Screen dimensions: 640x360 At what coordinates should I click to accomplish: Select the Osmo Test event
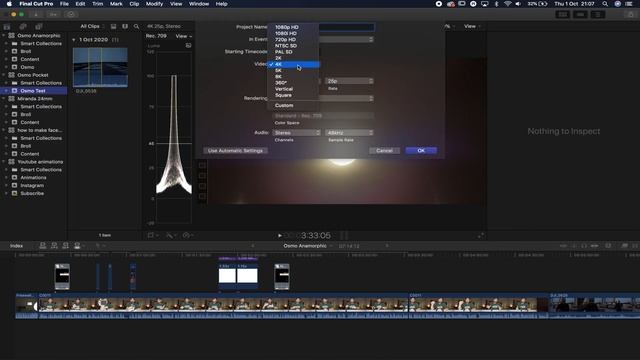(x=33, y=91)
